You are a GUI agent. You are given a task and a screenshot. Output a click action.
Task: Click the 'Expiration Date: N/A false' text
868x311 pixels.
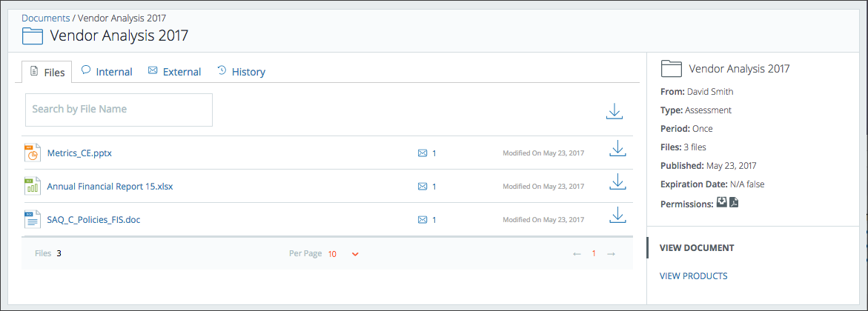pyautogui.click(x=712, y=184)
